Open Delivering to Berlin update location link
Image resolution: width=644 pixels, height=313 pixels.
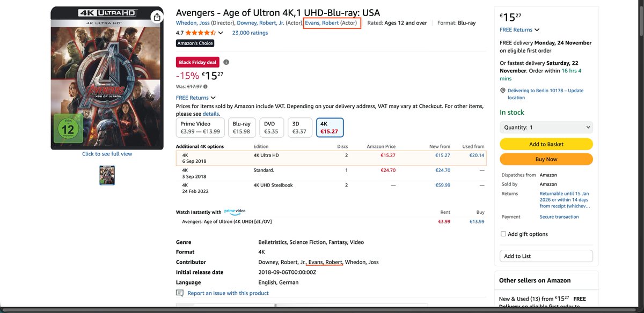546,94
